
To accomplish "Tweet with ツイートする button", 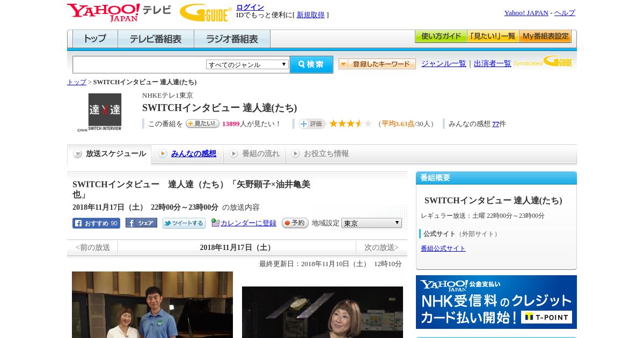I will pos(184,223).
